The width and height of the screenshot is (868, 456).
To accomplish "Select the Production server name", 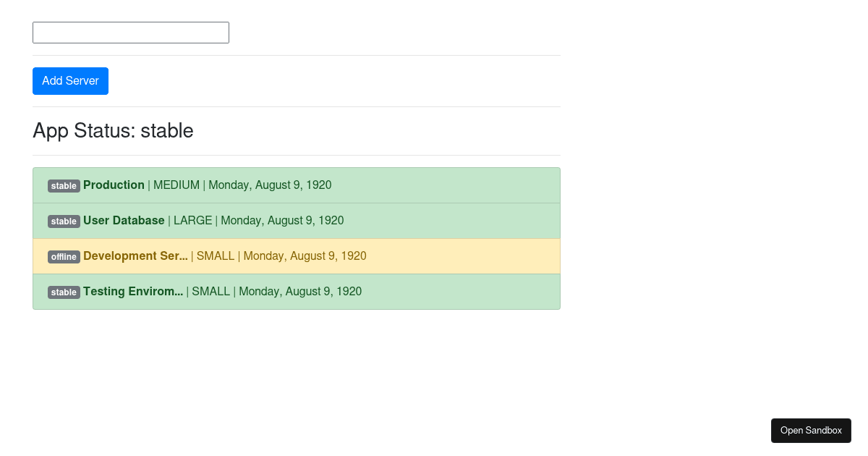I will click(x=114, y=185).
